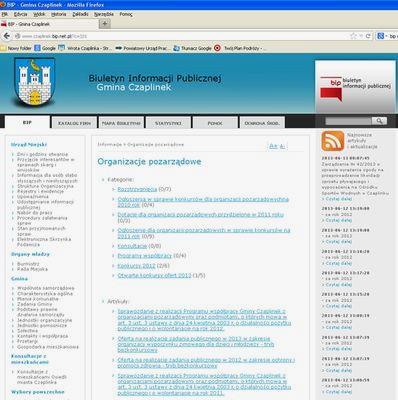The height and width of the screenshot is (400, 398).
Task: Open the Rozstrzygnięcia category link
Action: coord(137,189)
